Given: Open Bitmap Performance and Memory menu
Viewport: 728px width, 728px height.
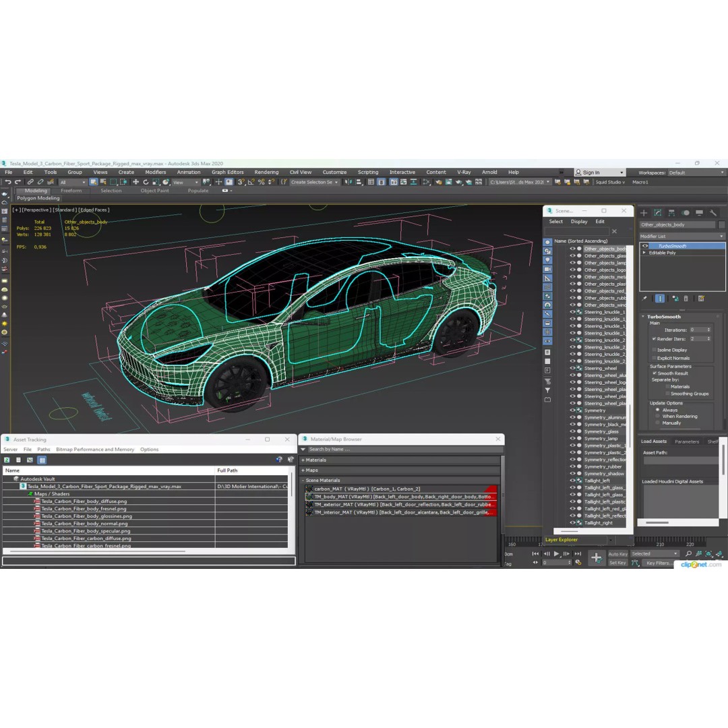Looking at the screenshot, I should tap(95, 450).
